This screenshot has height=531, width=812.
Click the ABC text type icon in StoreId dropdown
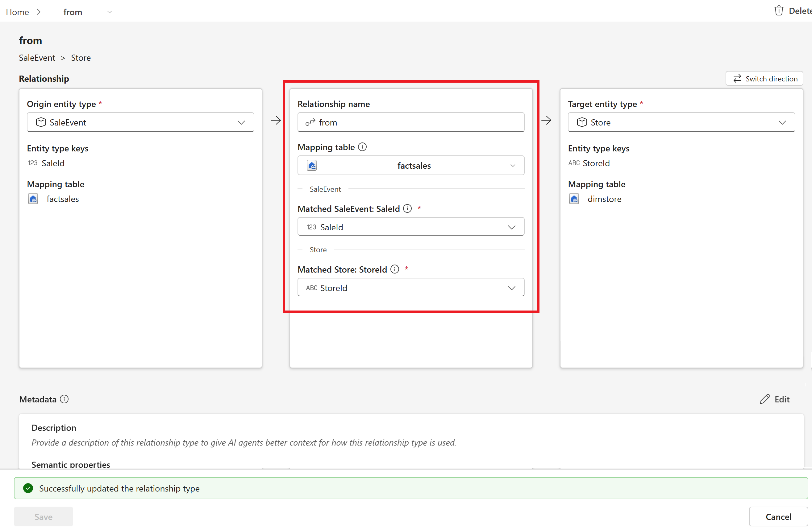pyautogui.click(x=311, y=288)
